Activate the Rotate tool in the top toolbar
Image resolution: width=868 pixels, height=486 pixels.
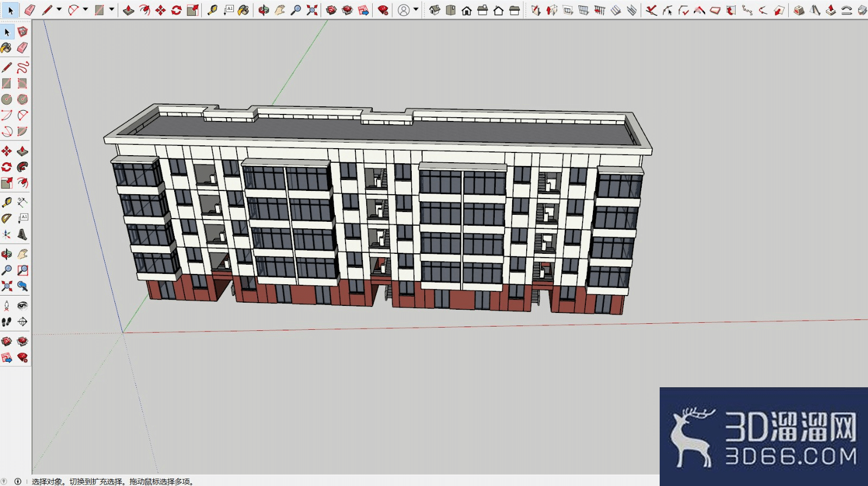pyautogui.click(x=176, y=10)
